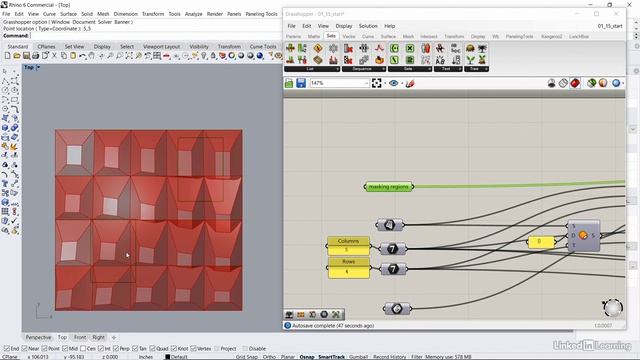Click the green X icon in Sets panel
Screen dimensions: 640x360
pos(410,49)
